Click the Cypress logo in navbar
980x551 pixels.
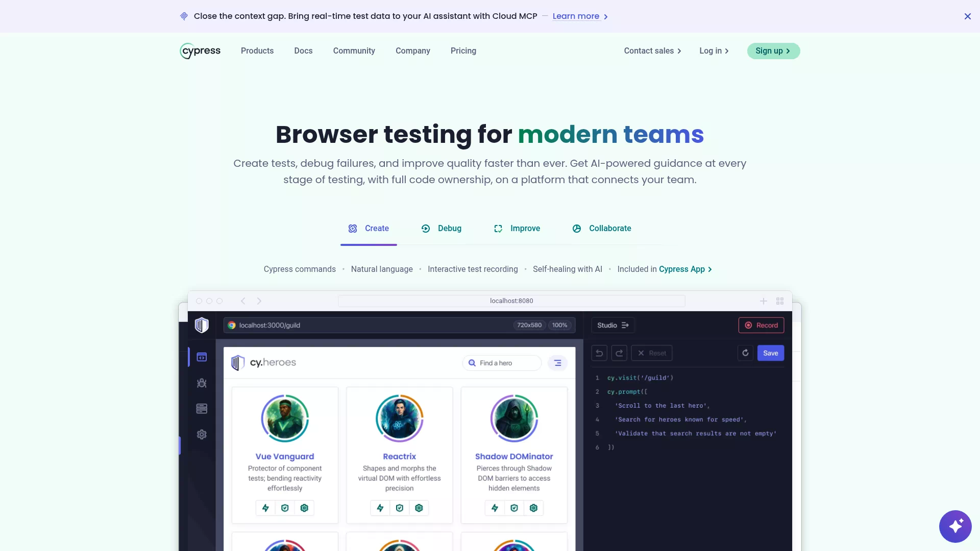click(x=200, y=51)
